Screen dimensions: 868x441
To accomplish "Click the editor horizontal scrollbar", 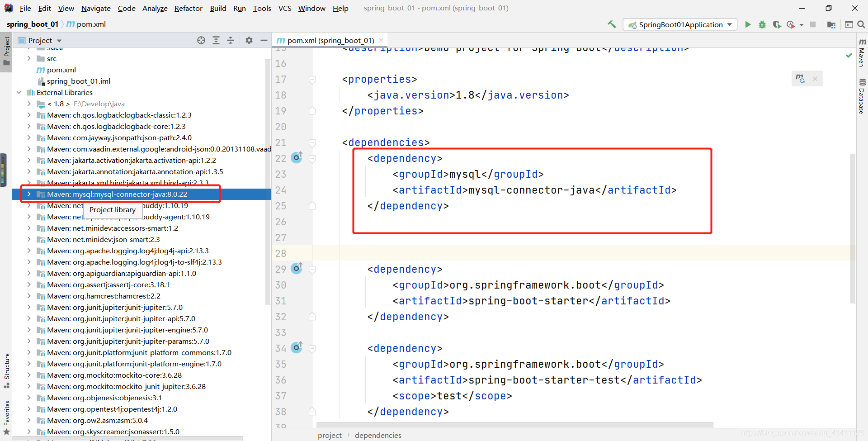I will click(x=515, y=425).
